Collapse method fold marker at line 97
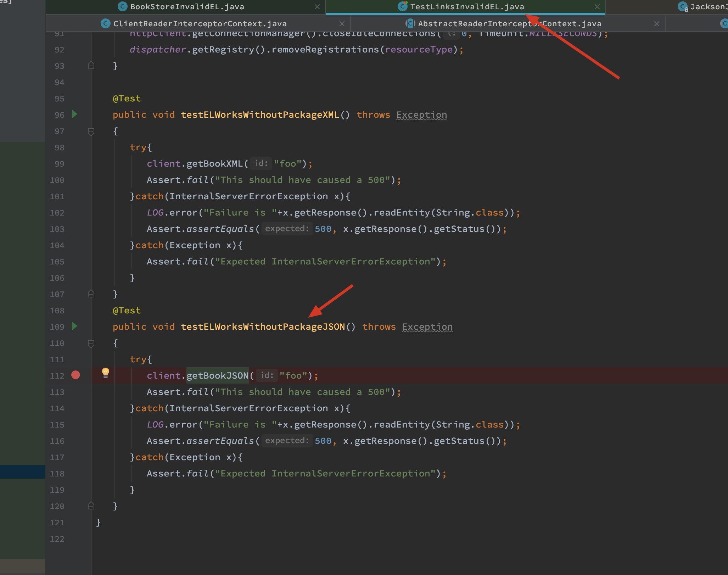 click(91, 132)
